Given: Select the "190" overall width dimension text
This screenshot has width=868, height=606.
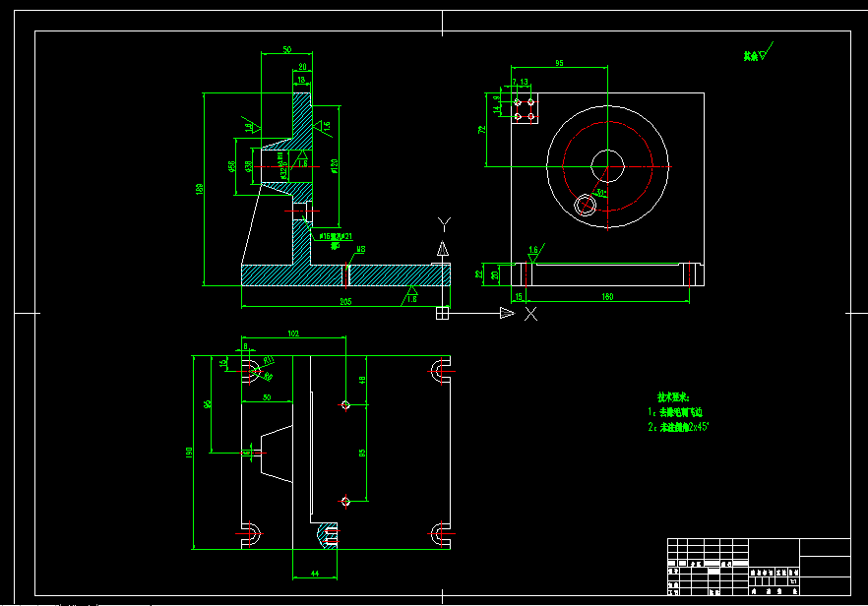Looking at the screenshot, I should pyautogui.click(x=189, y=453).
